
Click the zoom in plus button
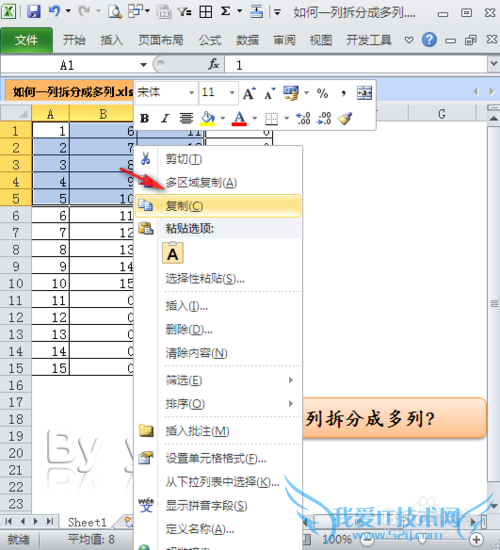click(477, 539)
